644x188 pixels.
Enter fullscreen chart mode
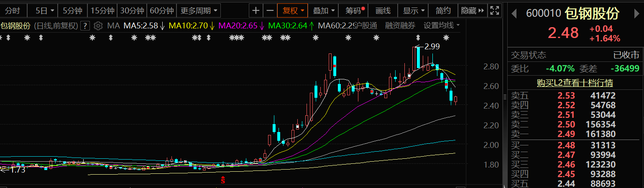[494, 10]
